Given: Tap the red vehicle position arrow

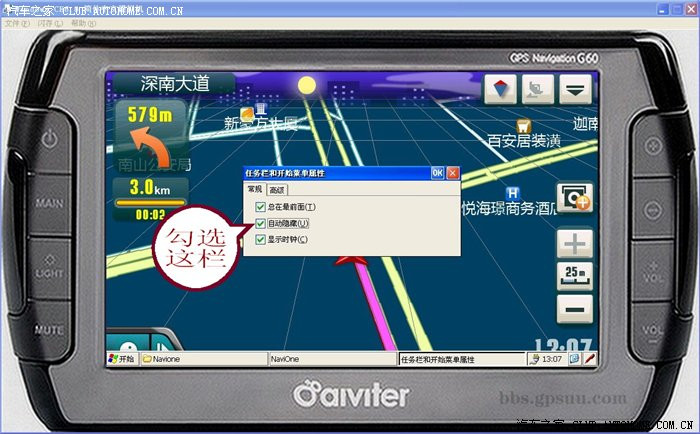Looking at the screenshot, I should [351, 261].
